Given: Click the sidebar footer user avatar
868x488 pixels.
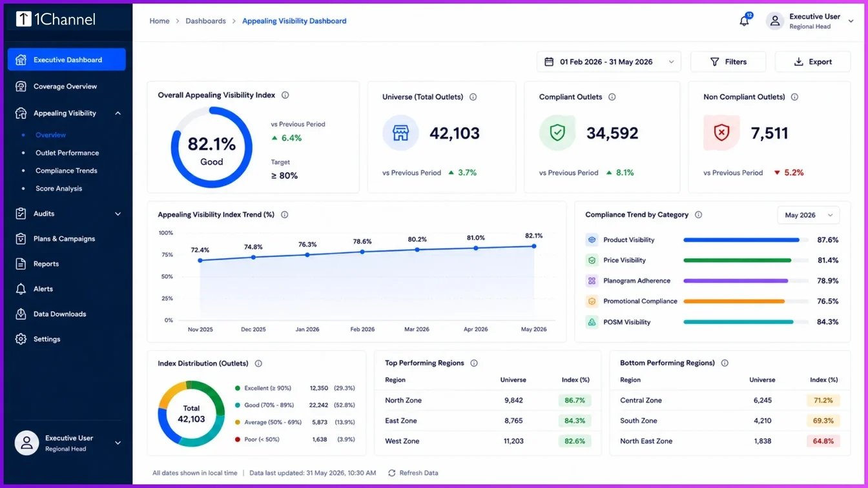Looking at the screenshot, I should coord(26,443).
